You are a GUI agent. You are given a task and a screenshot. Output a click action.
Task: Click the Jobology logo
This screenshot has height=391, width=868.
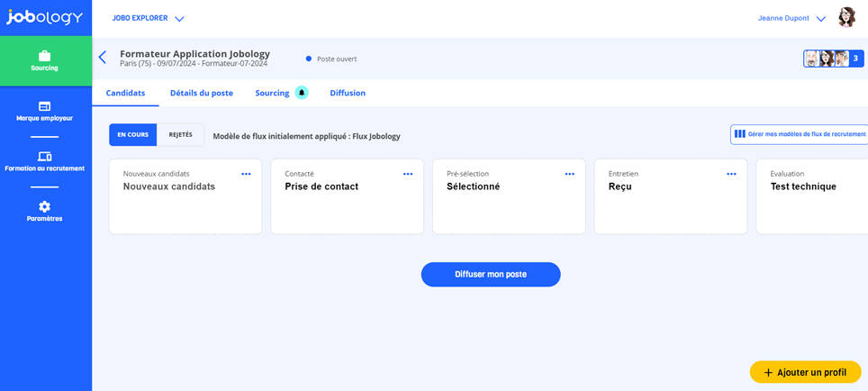[44, 17]
